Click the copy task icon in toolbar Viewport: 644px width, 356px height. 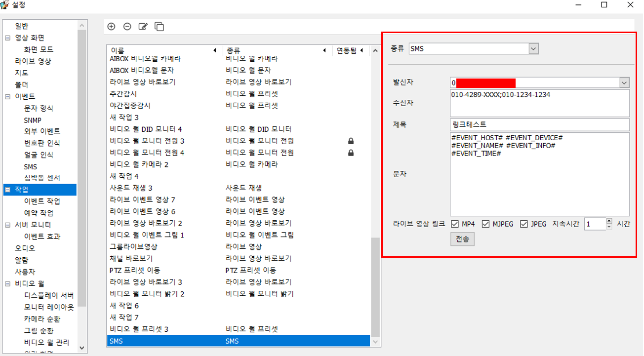[x=159, y=27]
